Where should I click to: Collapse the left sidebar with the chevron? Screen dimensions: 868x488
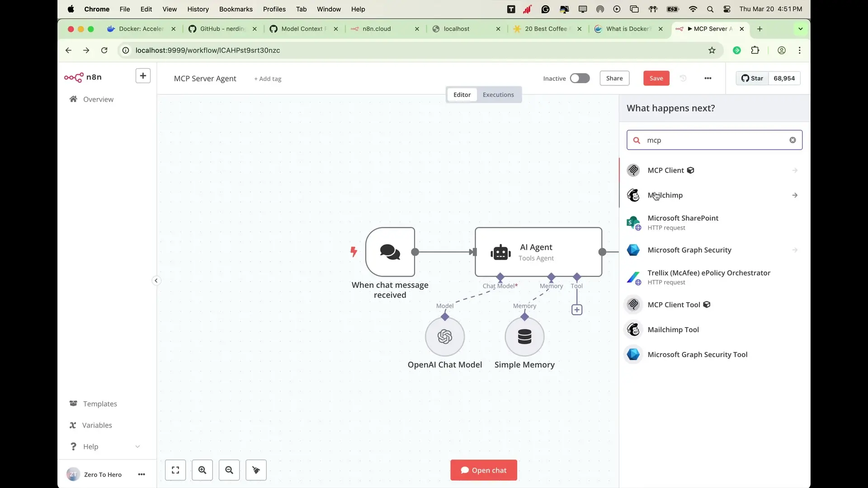[156, 281]
